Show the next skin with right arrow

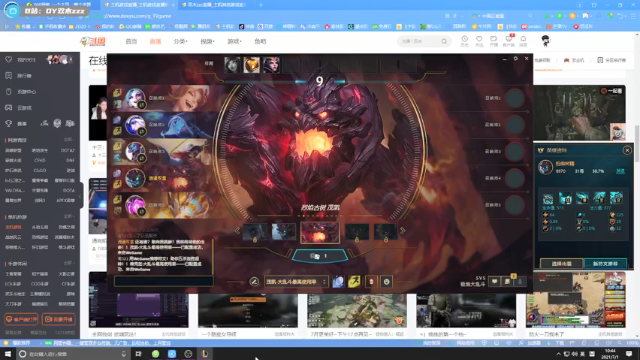coord(402,231)
